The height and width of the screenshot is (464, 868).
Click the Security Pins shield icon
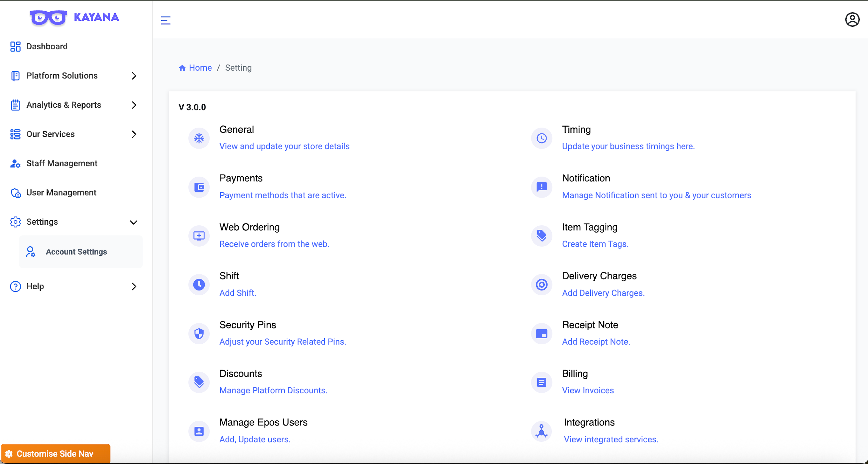[x=199, y=334]
